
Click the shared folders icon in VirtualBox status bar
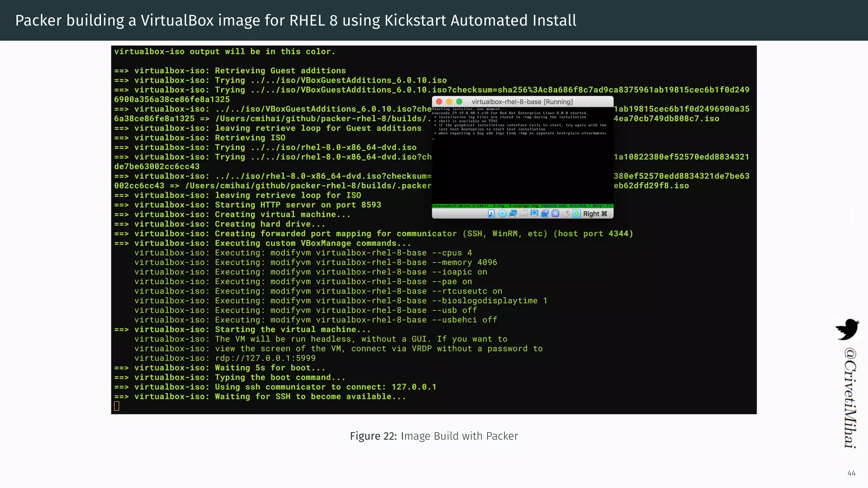click(523, 213)
